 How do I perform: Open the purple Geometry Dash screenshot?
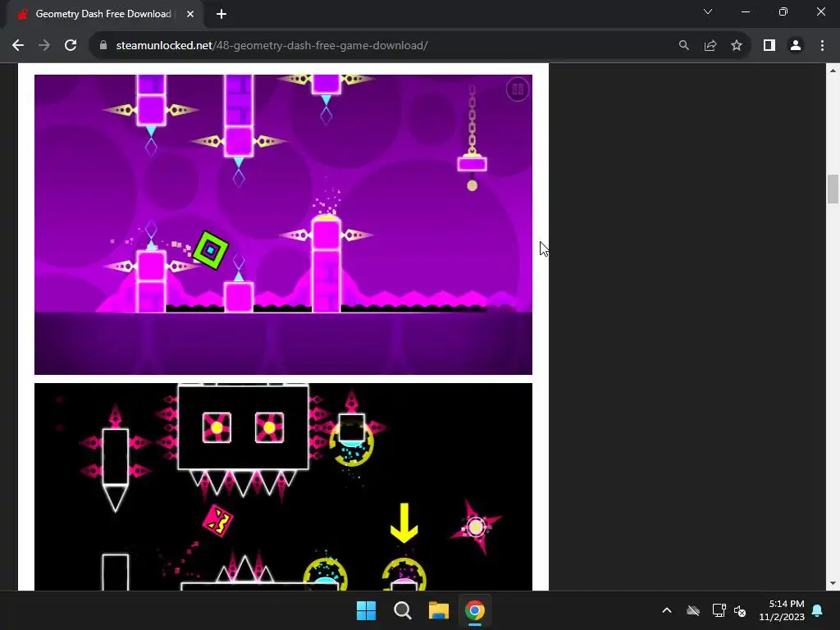pyautogui.click(x=283, y=225)
